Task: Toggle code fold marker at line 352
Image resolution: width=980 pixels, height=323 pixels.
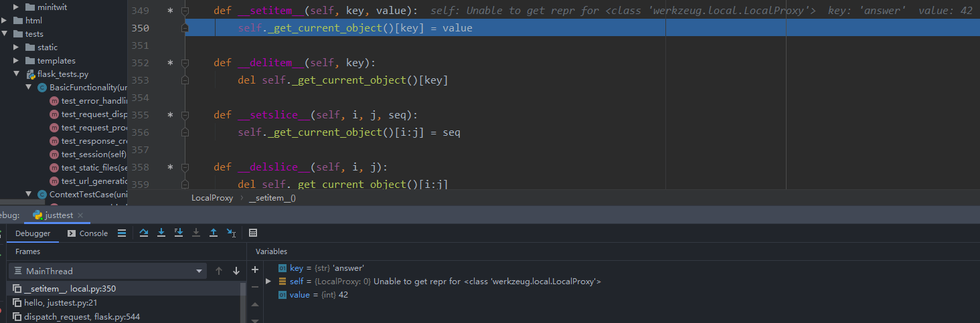Action: click(x=185, y=63)
